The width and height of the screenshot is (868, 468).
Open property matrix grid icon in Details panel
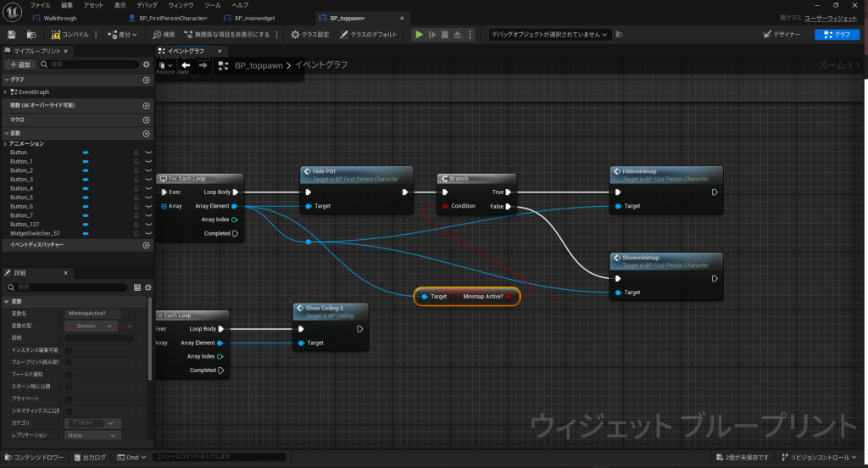[x=137, y=287]
